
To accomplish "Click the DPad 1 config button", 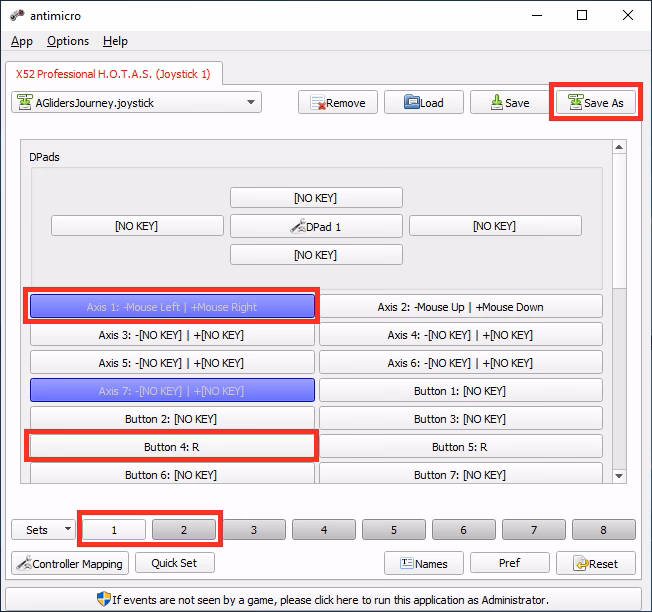I will click(x=316, y=226).
